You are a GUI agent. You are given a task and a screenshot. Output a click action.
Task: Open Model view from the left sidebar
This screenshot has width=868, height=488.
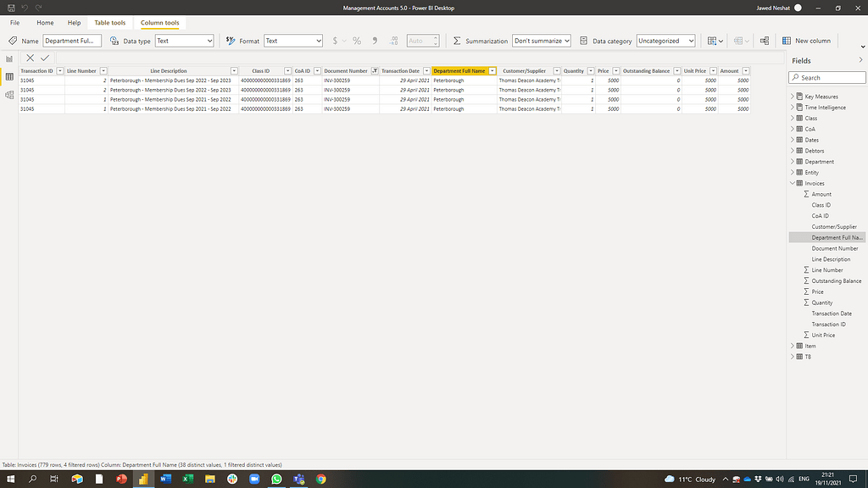9,95
